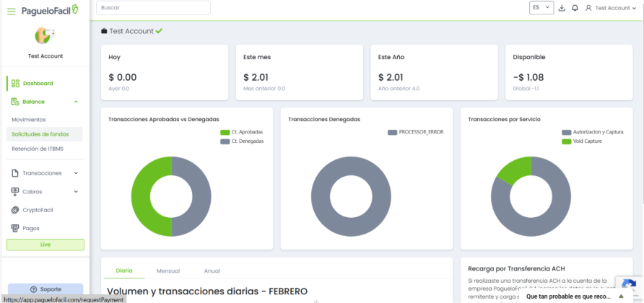Expand the Transacciones sidebar menu

[x=45, y=173]
